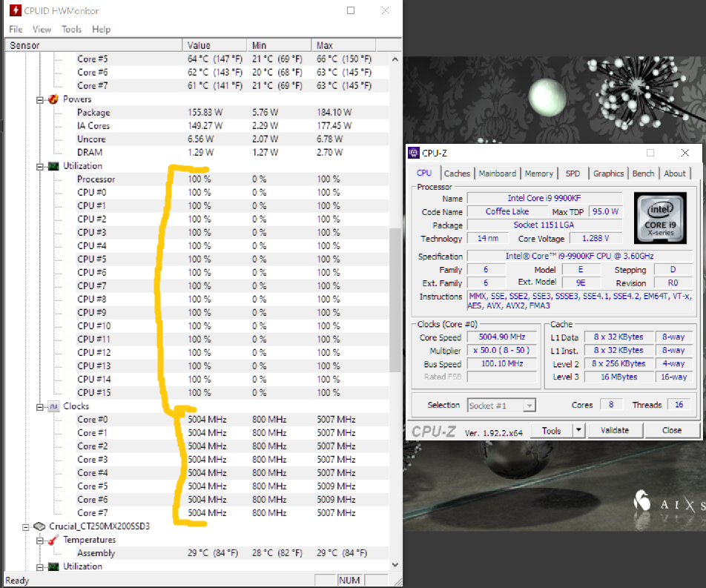This screenshot has height=588, width=706.
Task: Click the Close button in CPU-Z
Action: [672, 430]
